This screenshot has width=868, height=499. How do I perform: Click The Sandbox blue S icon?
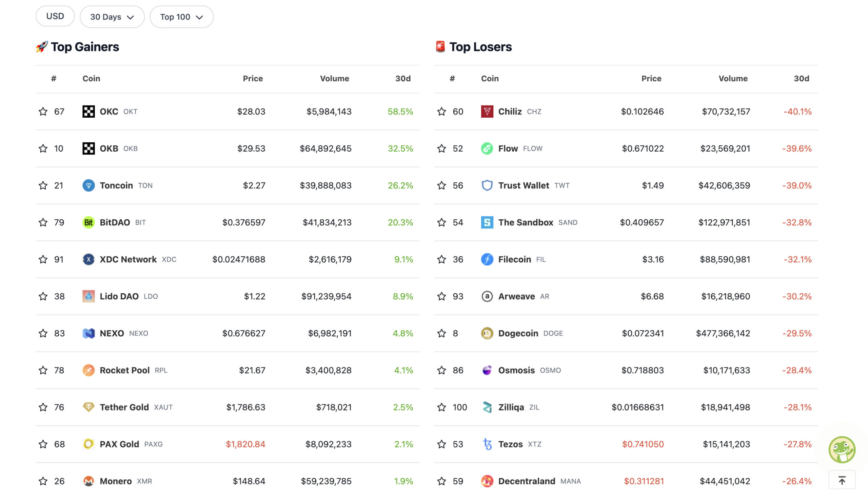[487, 222]
